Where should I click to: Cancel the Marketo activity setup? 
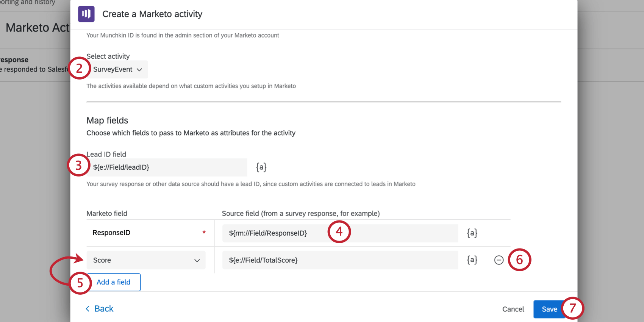(513, 309)
